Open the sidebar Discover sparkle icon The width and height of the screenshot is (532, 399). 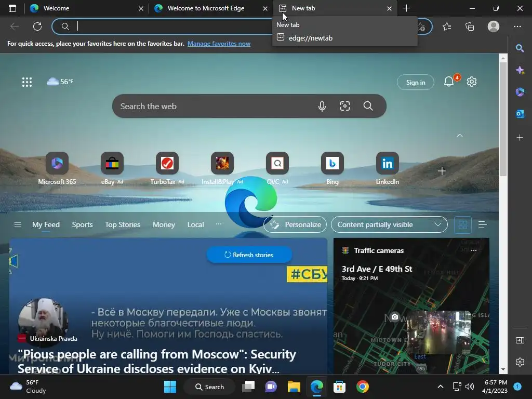tap(520, 70)
